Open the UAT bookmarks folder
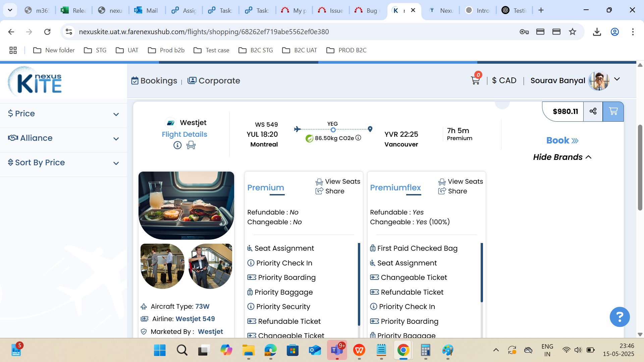This screenshot has height=362, width=644. [x=127, y=50]
